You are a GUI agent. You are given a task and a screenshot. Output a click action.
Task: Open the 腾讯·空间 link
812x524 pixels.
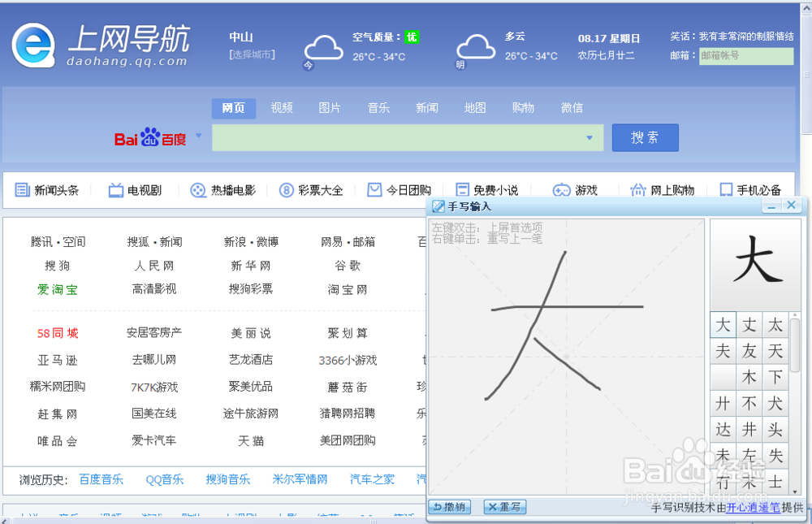point(58,242)
